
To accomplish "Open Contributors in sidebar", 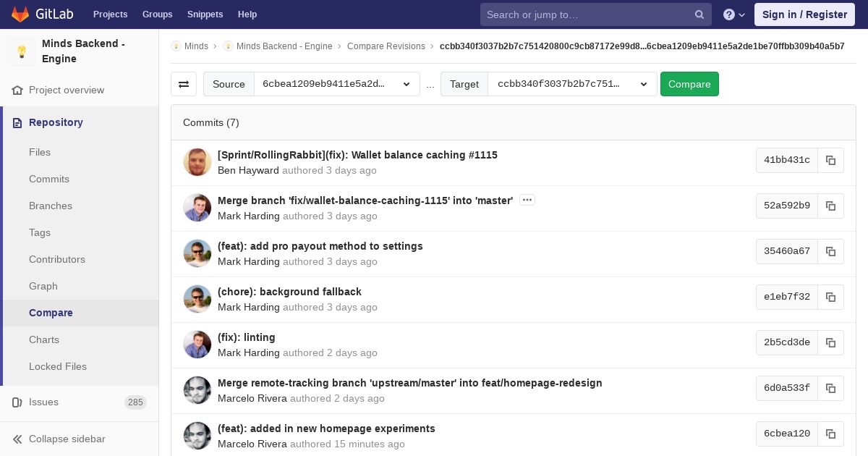I will (x=57, y=259).
